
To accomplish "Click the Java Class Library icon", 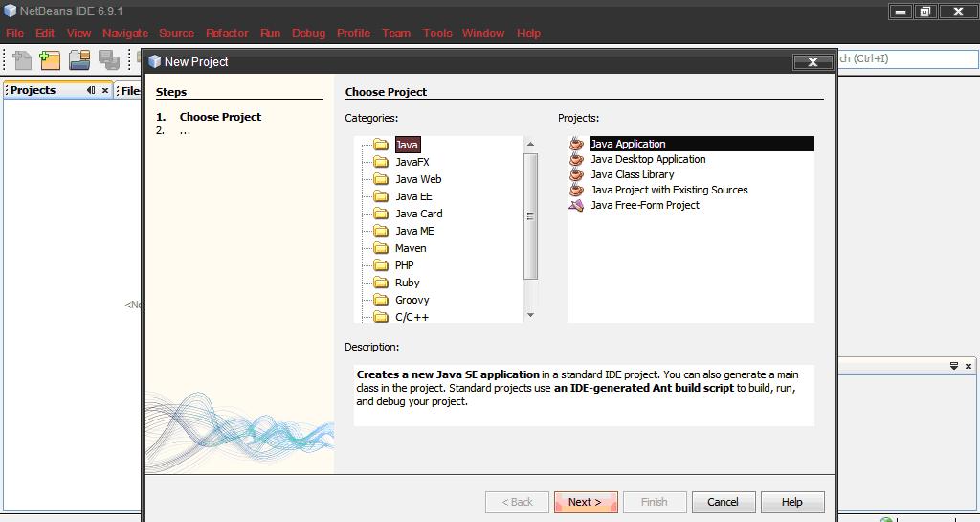I will pos(576,174).
